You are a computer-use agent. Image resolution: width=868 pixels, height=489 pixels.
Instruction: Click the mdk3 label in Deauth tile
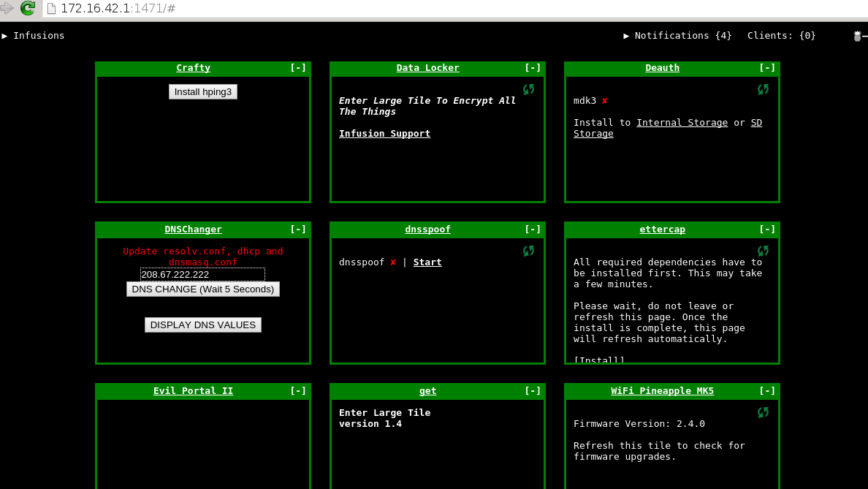(x=585, y=101)
